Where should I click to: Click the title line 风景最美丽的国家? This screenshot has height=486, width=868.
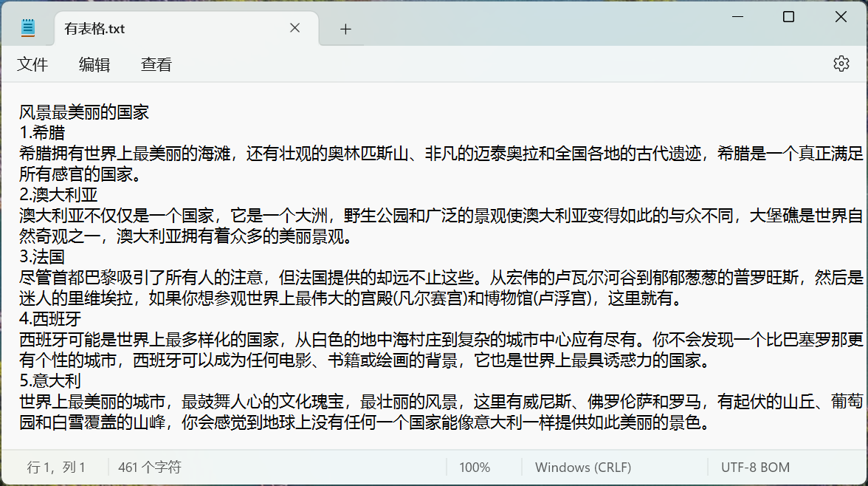coord(83,112)
